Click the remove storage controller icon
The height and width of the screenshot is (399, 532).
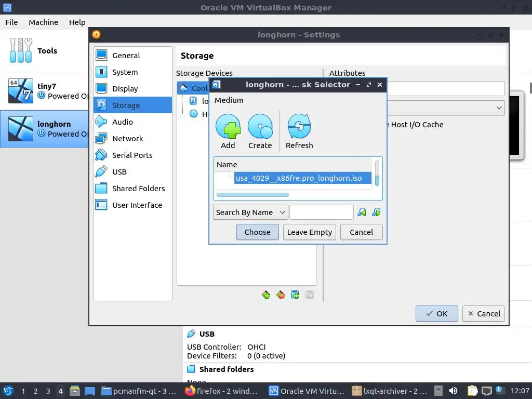(281, 295)
